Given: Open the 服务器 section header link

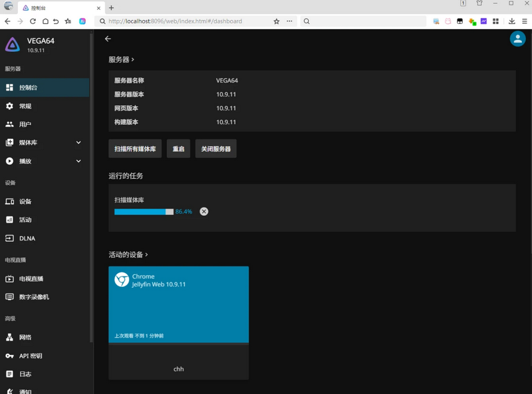Looking at the screenshot, I should [x=122, y=60].
